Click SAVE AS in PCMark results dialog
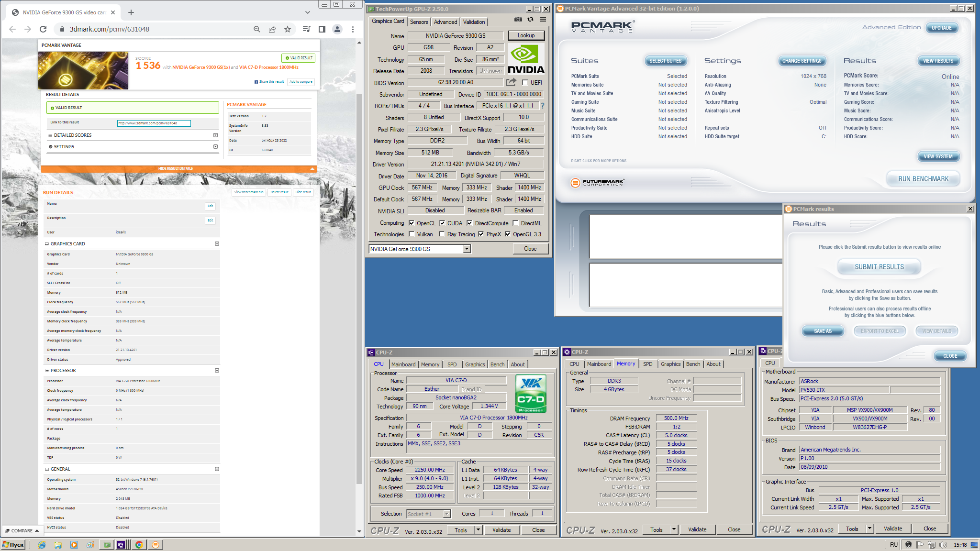This screenshot has height=551, width=980. 823,331
